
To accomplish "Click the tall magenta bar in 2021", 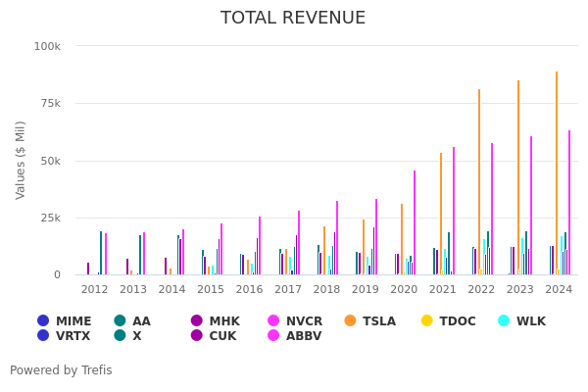I will [x=453, y=211].
